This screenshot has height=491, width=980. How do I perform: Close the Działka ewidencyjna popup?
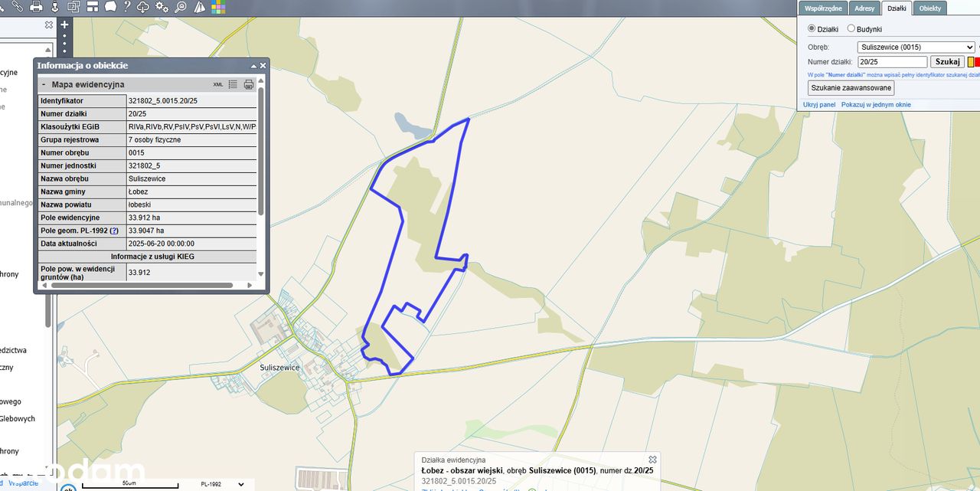click(652, 460)
